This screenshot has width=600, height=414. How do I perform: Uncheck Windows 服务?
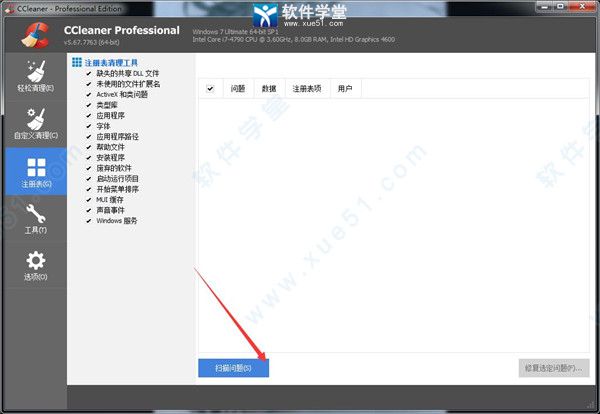pos(89,220)
